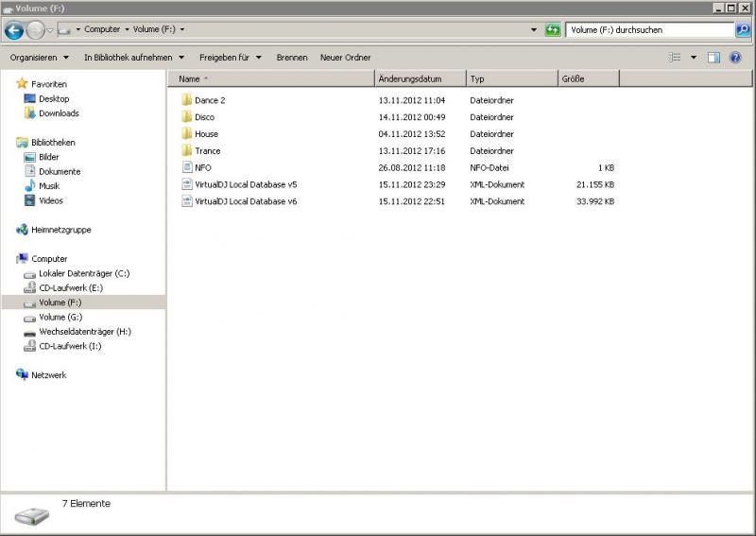Open recent locations arrow beside Forward button
Image resolution: width=756 pixels, height=536 pixels.
[x=50, y=30]
